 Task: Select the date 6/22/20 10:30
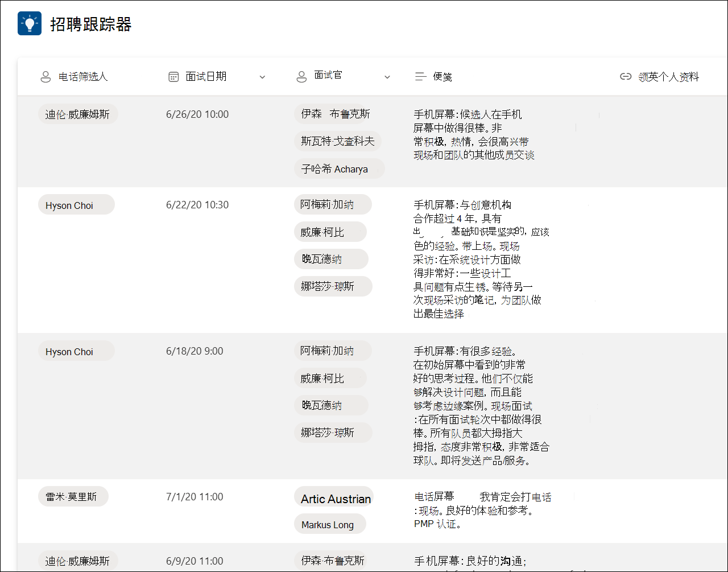[x=197, y=205]
